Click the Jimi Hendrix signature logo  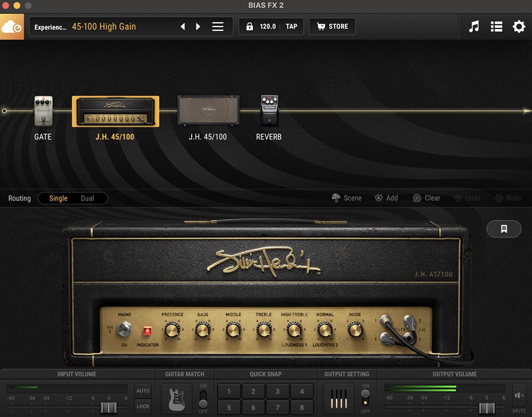pos(263,261)
